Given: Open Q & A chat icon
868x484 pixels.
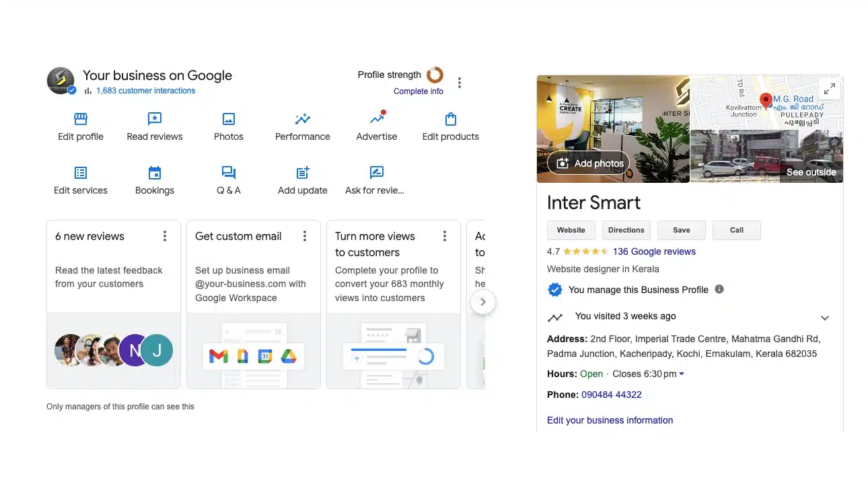Looking at the screenshot, I should (x=229, y=173).
